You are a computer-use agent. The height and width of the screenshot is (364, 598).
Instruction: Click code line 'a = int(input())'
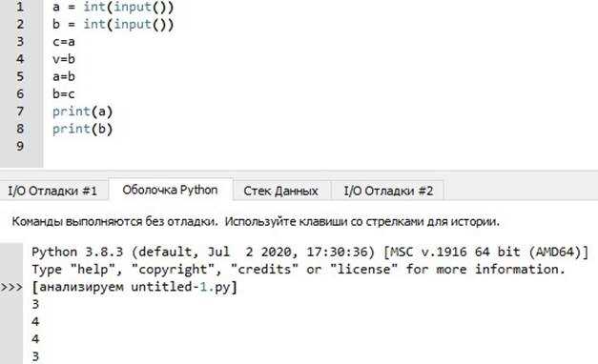coord(113,7)
